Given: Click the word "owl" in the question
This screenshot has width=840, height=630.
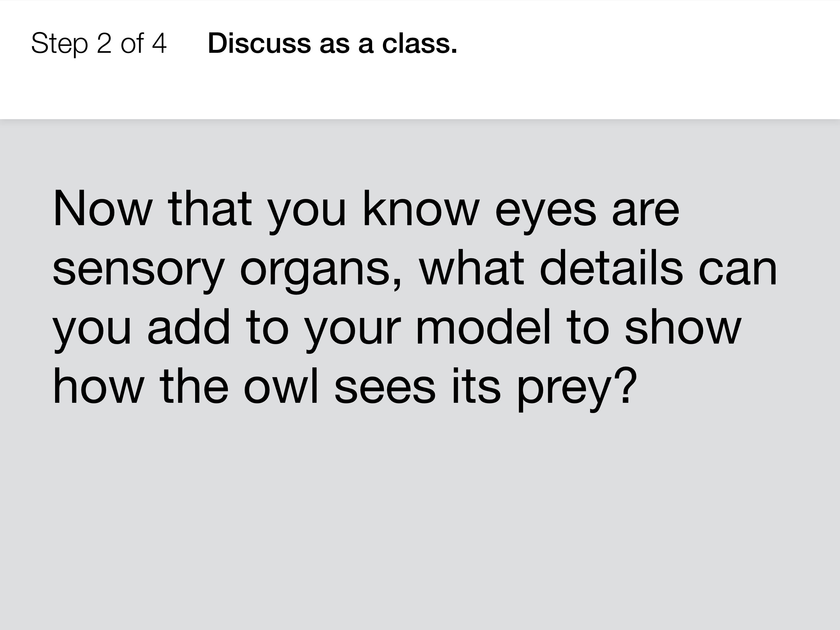Looking at the screenshot, I should (281, 386).
